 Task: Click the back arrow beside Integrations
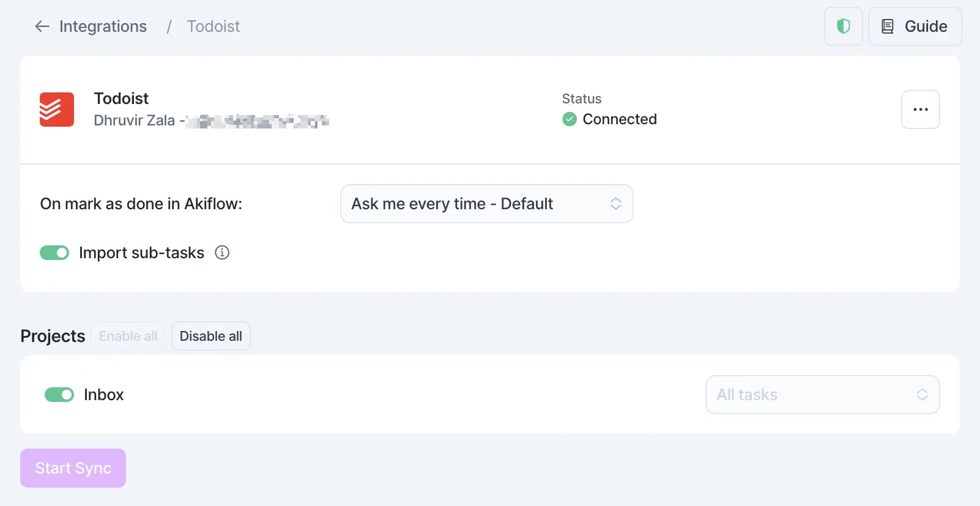coord(41,26)
